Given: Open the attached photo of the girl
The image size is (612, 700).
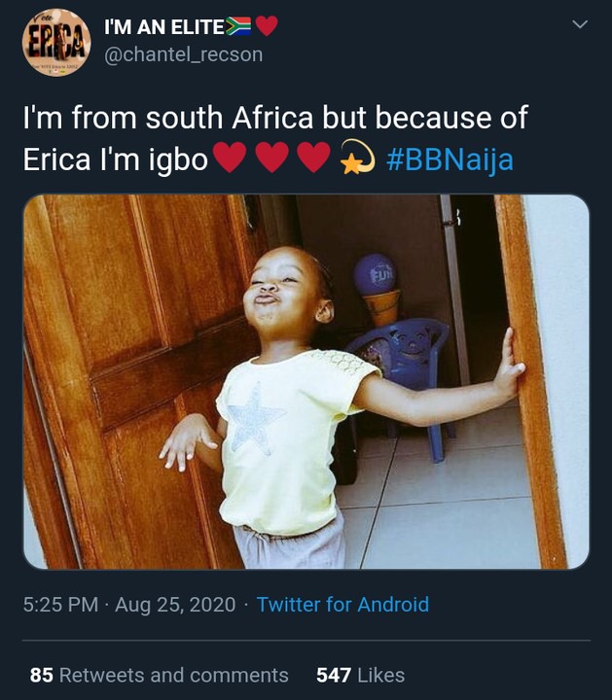Looking at the screenshot, I should (x=306, y=382).
